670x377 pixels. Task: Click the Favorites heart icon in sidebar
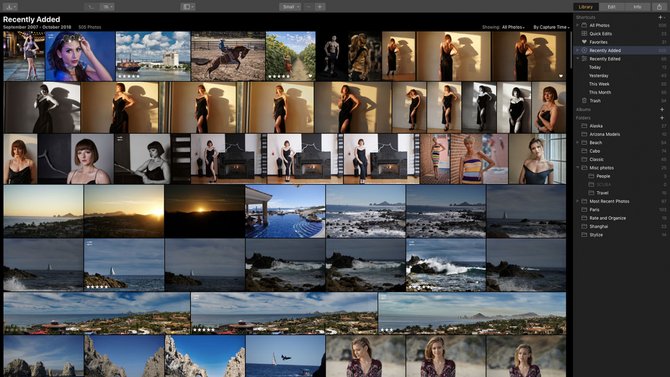(x=584, y=42)
